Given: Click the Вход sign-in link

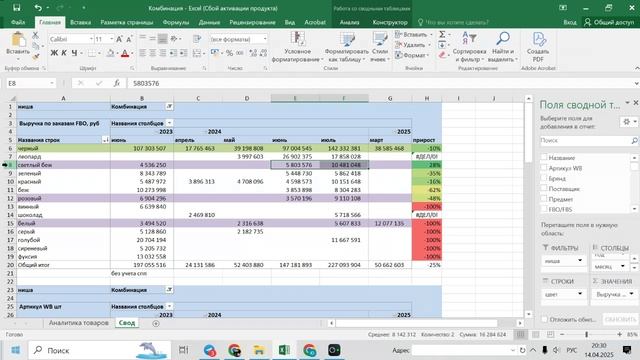Looking at the screenshot, I should (x=570, y=22).
